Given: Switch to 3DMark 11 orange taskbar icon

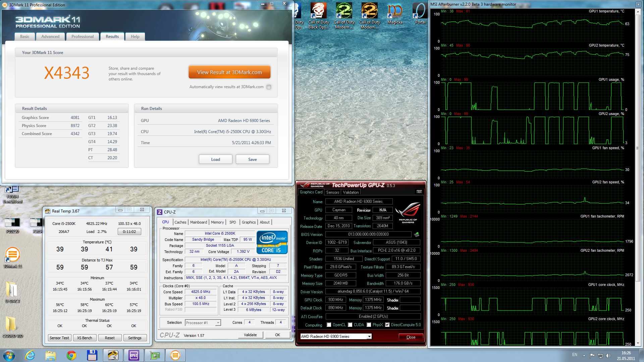Looking at the screenshot, I should [175, 355].
